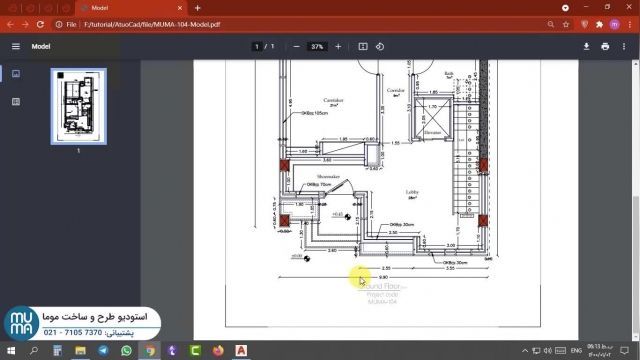Open the PDF viewer more actions menu
Image resolution: width=640 pixels, height=360 pixels.
pyautogui.click(x=624, y=47)
